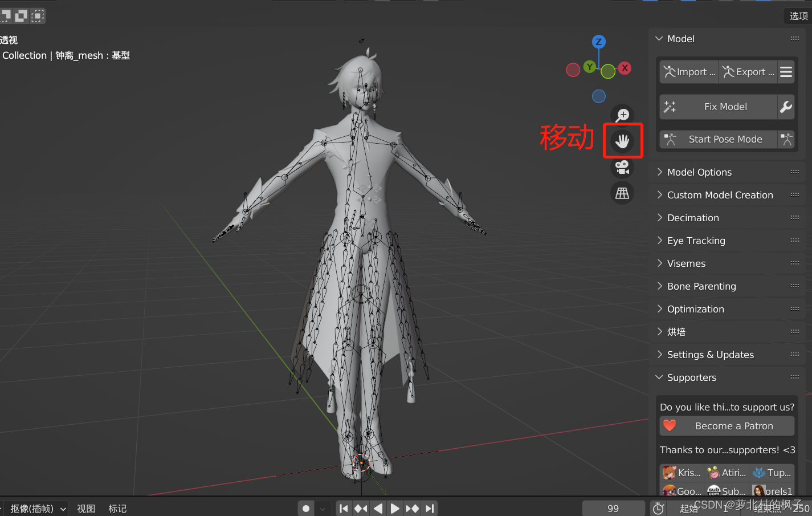Click supporter Atiri... button
Viewport: 812px width, 516px height.
727,473
